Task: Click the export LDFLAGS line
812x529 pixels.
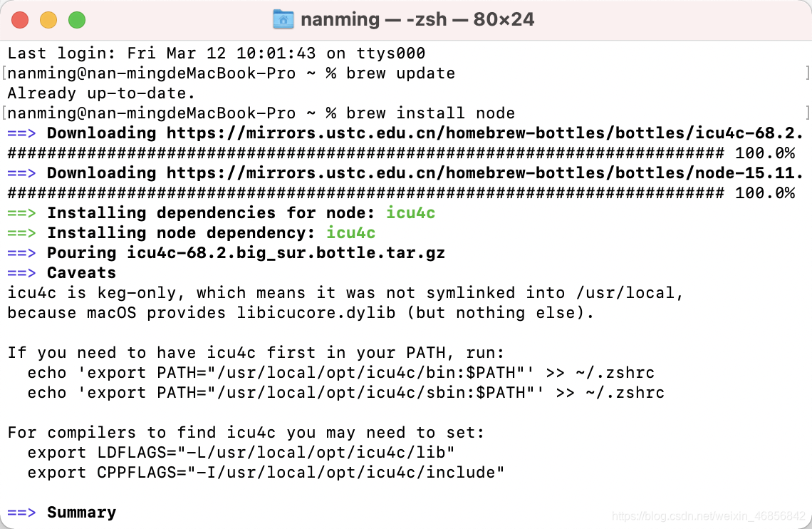Action: coord(241,453)
